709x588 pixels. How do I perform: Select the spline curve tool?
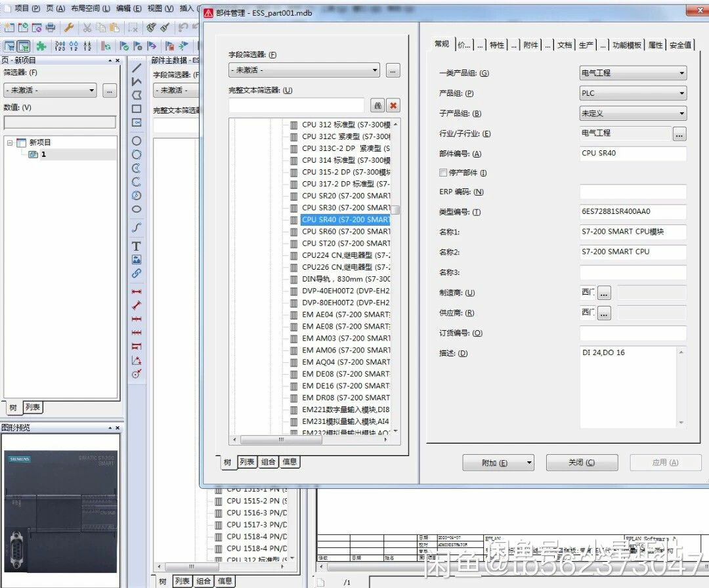pos(136,227)
